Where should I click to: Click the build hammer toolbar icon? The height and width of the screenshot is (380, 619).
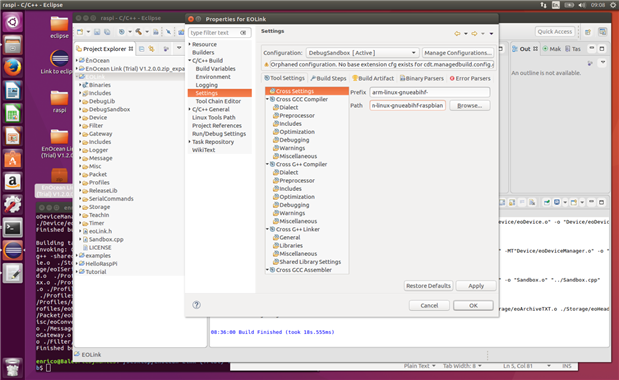tap(139, 32)
